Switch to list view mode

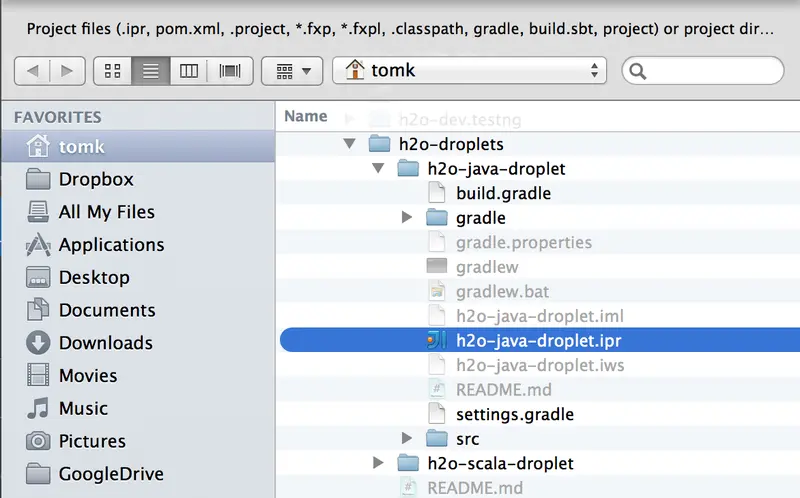coord(151,71)
